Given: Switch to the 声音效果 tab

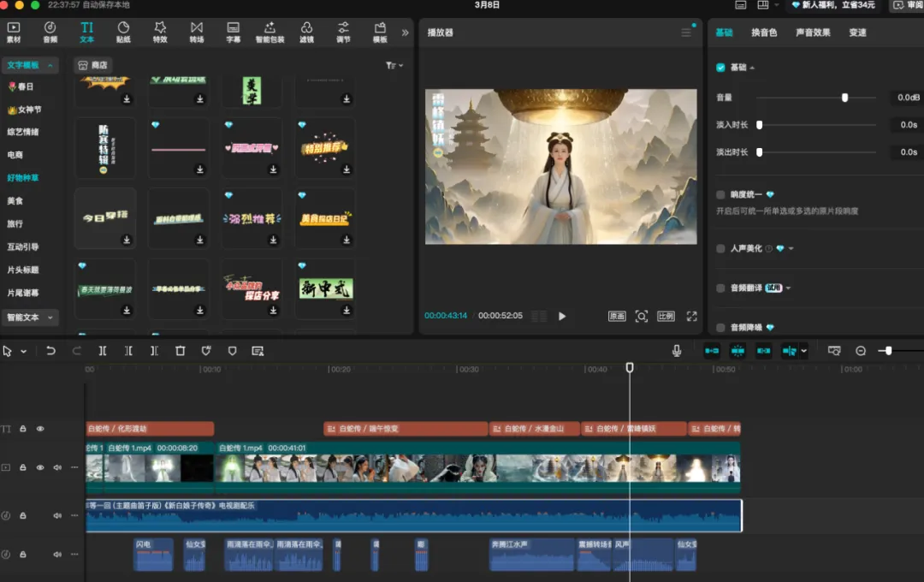Looking at the screenshot, I should tap(813, 33).
